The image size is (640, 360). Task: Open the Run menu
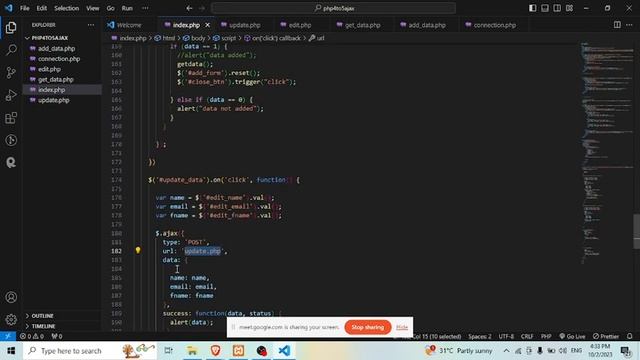[127, 8]
